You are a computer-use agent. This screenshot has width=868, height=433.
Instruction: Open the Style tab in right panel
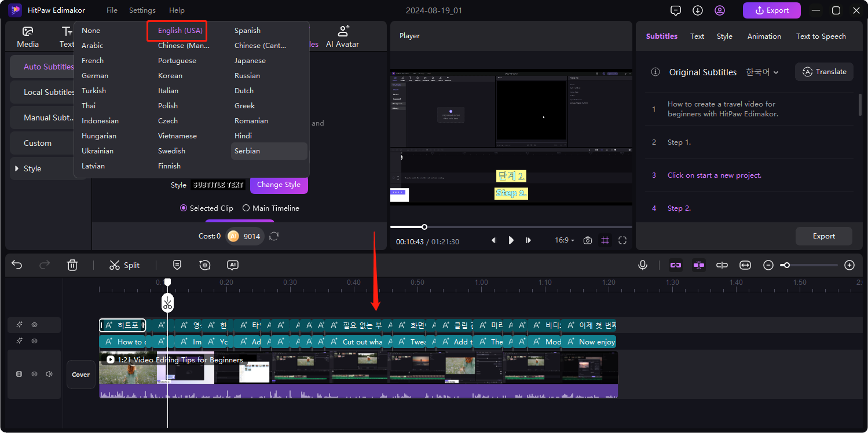tap(724, 36)
